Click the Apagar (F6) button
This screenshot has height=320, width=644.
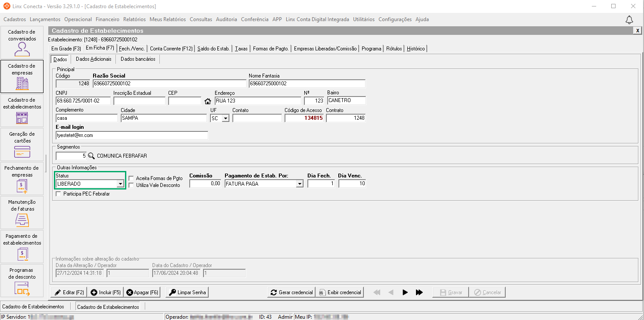[x=142, y=292]
